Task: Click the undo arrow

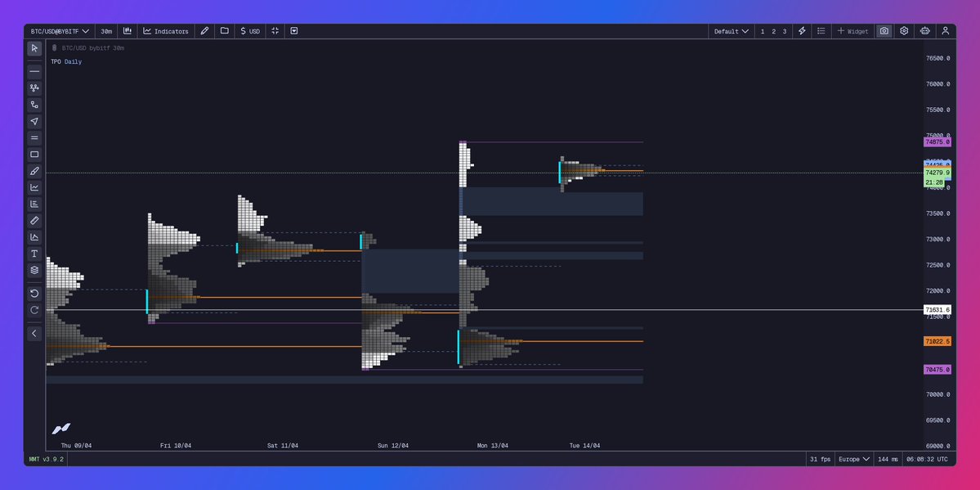Action: [x=34, y=294]
